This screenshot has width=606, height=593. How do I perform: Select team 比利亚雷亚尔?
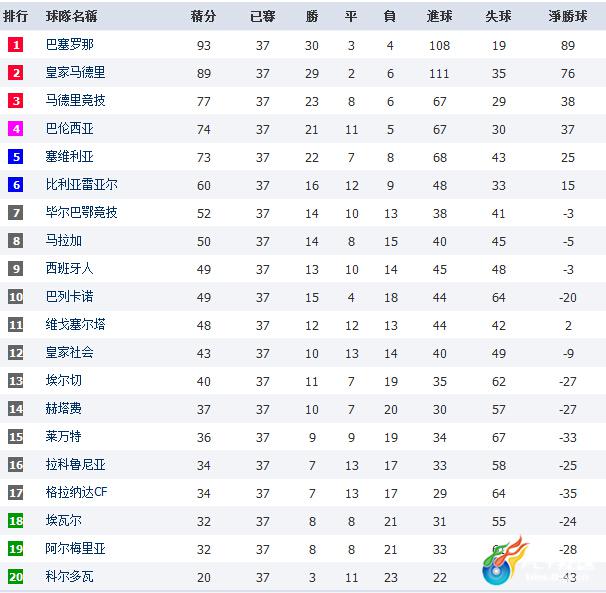click(82, 185)
